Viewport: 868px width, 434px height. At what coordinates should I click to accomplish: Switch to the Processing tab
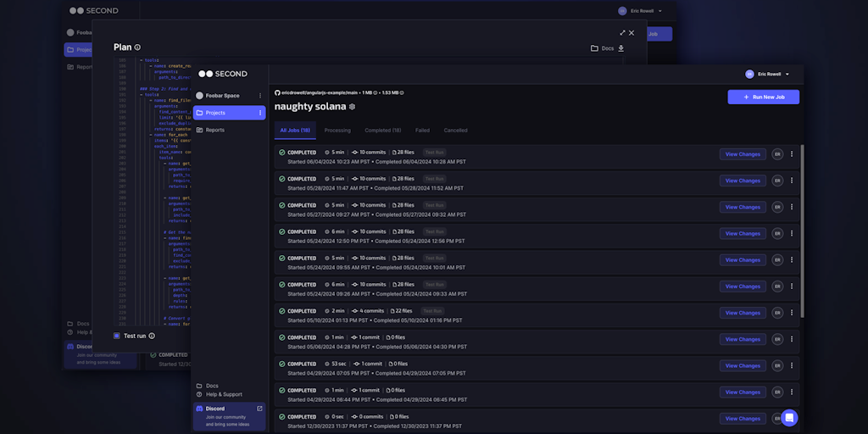pyautogui.click(x=337, y=130)
